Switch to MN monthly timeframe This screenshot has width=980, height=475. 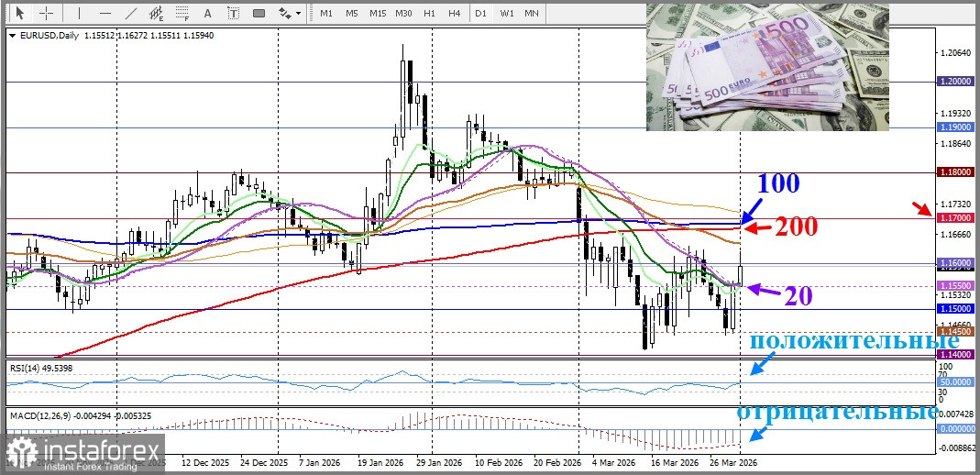click(x=531, y=13)
